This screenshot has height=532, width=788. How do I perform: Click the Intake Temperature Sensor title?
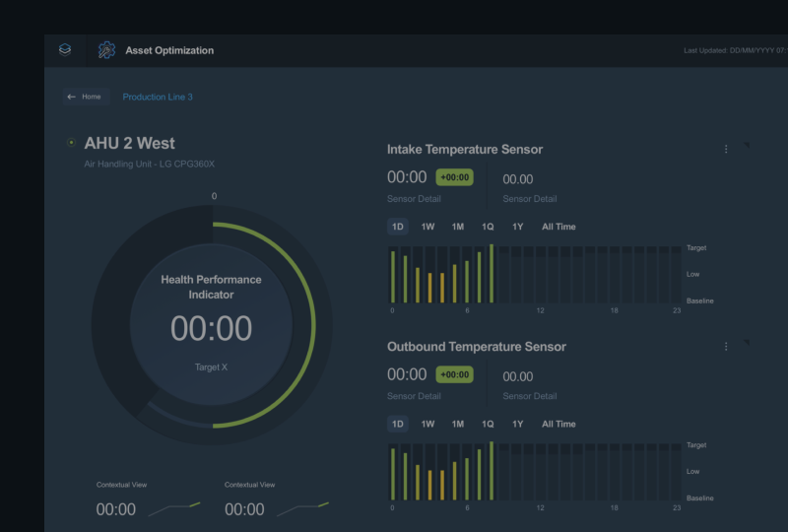tap(465, 150)
